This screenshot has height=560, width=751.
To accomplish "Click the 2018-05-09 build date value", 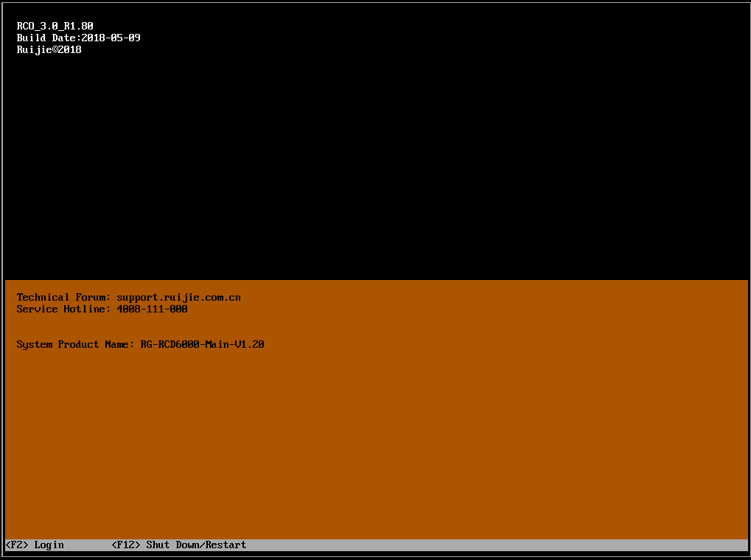I will [x=111, y=38].
